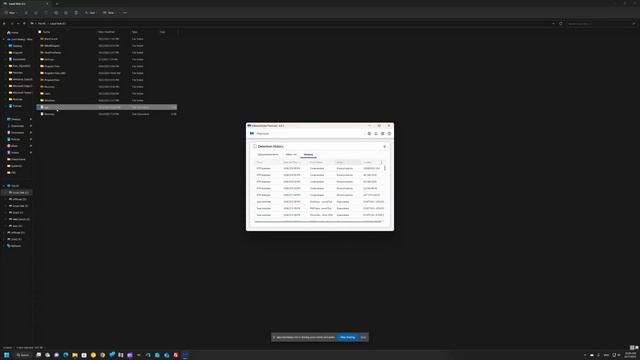The image size is (640, 360).
Task: Collapse the This PC tree node
Action: [4, 186]
